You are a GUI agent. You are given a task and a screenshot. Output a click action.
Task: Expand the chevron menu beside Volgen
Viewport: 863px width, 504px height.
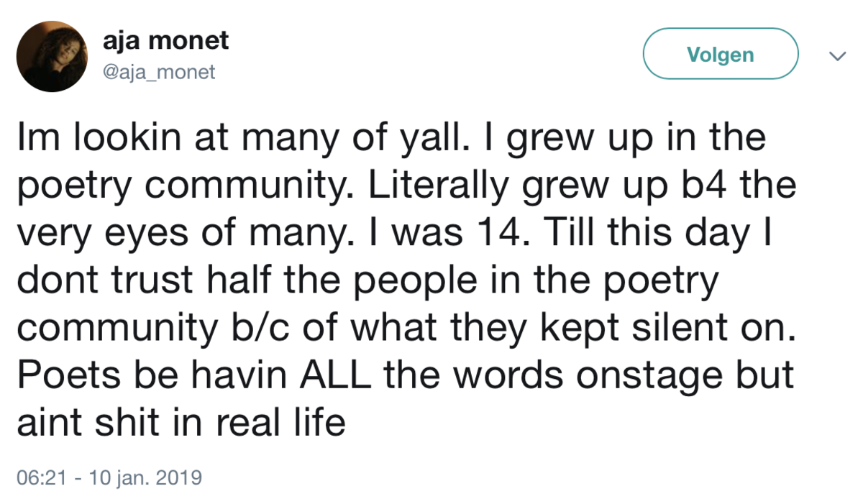click(836, 55)
